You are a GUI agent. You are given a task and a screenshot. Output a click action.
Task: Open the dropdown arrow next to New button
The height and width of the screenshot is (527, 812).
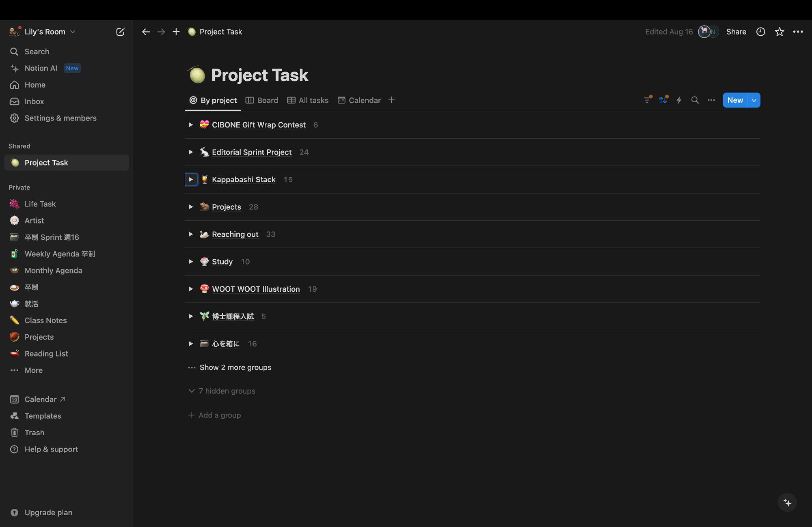(754, 100)
